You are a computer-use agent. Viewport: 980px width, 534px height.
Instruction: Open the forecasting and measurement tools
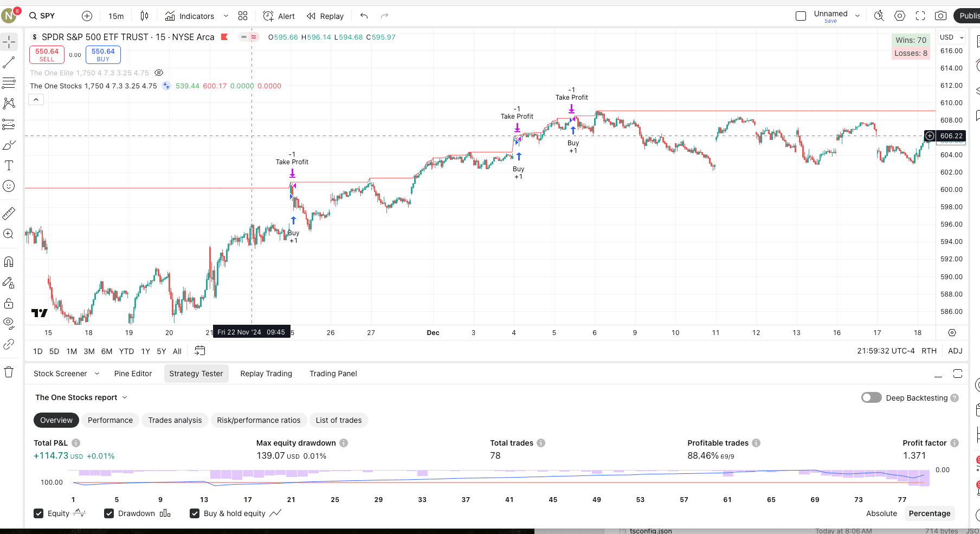(x=9, y=124)
